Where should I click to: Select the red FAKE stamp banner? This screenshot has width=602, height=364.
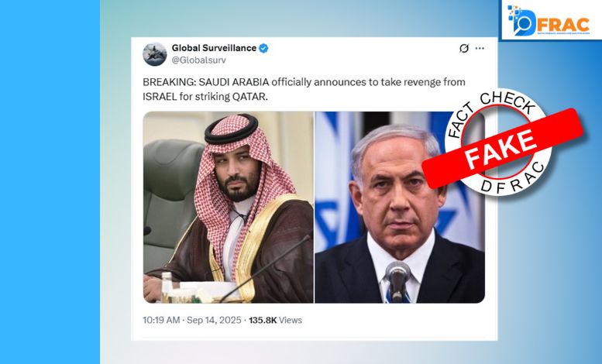502,148
